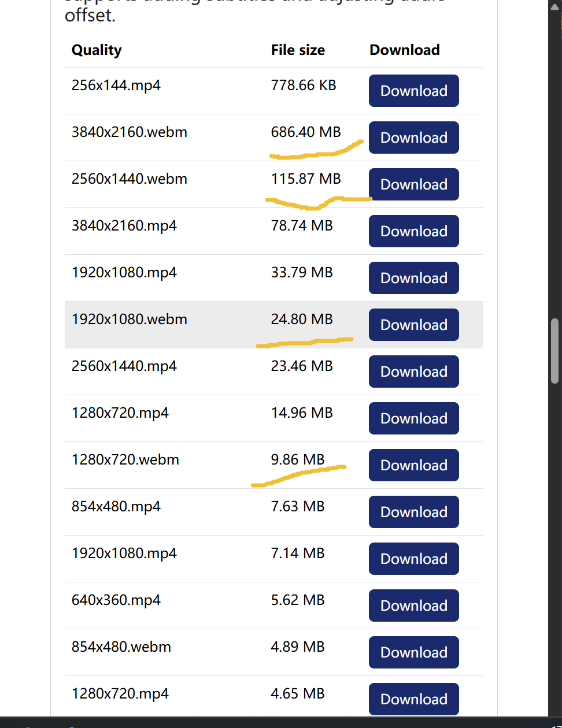Click the 24.80 MB file size
This screenshot has width=562, height=728.
(x=302, y=320)
